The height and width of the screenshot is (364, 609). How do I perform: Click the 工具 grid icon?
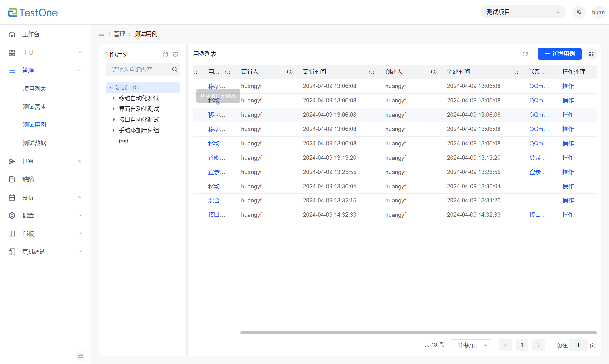click(x=12, y=53)
